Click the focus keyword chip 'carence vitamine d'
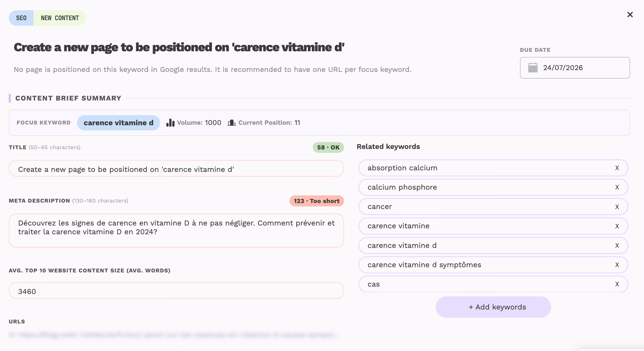This screenshot has height=351, width=644. (x=118, y=123)
